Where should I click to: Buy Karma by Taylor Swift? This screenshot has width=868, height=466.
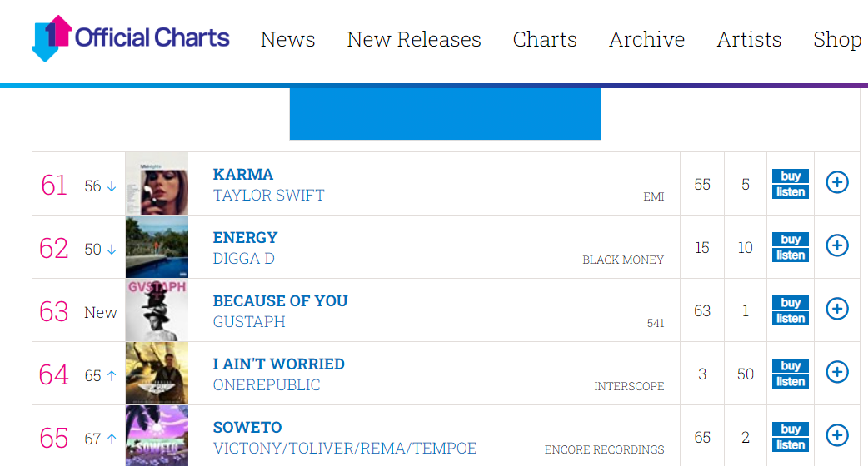791,176
